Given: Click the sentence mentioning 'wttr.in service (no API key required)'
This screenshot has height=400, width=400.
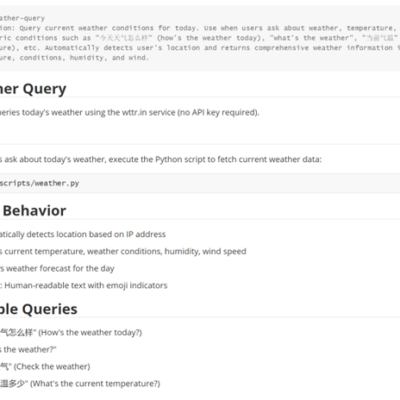Looking at the screenshot, I should click(x=130, y=113).
